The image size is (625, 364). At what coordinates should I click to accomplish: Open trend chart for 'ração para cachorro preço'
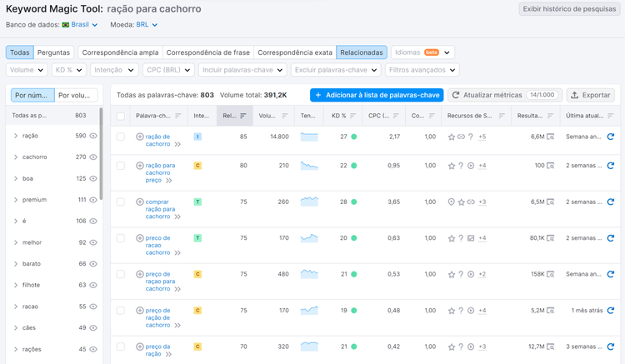pyautogui.click(x=309, y=166)
